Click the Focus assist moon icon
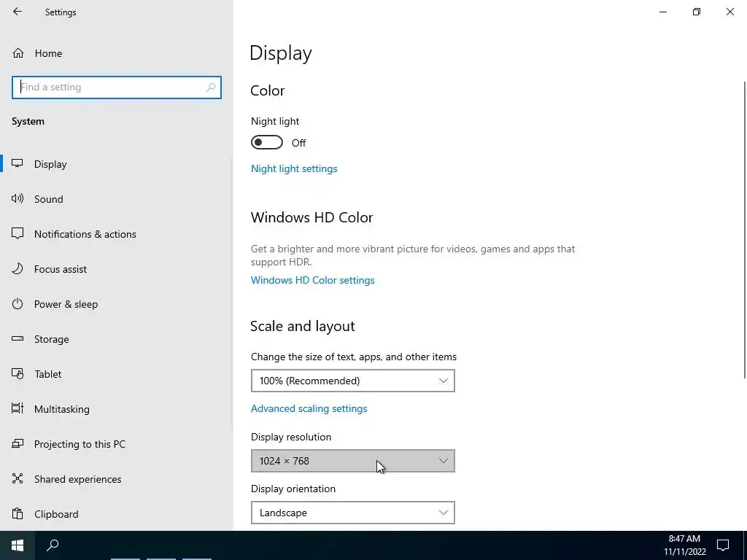The height and width of the screenshot is (560, 747). click(18, 268)
